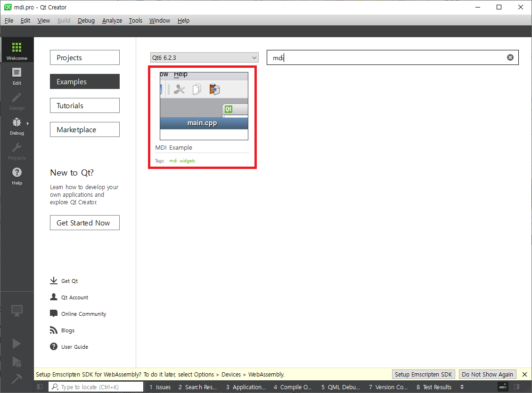Click the mdi tag link

pos(173,160)
